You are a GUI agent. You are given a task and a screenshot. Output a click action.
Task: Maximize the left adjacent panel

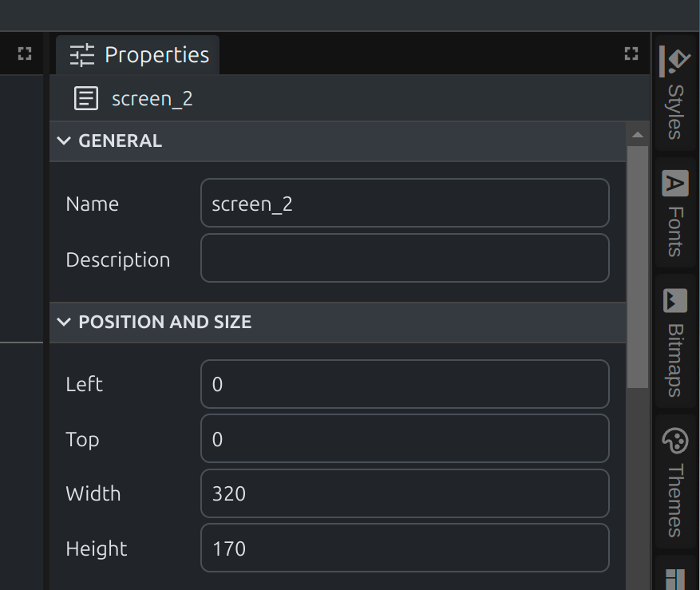[x=25, y=54]
